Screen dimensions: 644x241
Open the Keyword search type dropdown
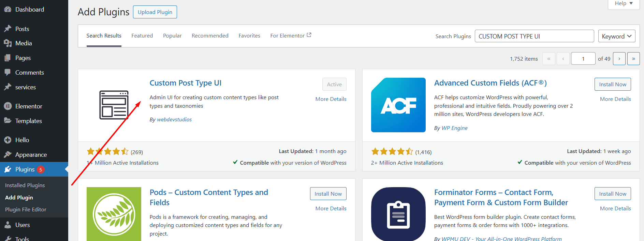click(x=617, y=36)
